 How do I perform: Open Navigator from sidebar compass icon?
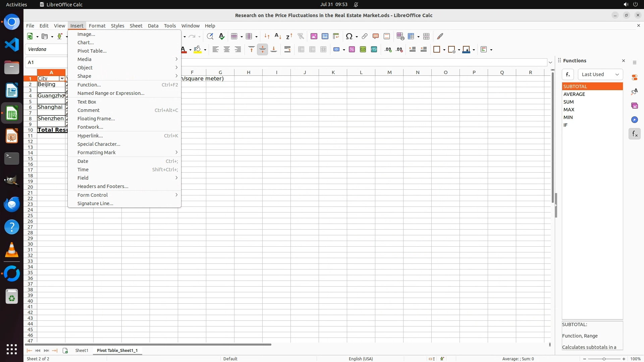tap(634, 120)
